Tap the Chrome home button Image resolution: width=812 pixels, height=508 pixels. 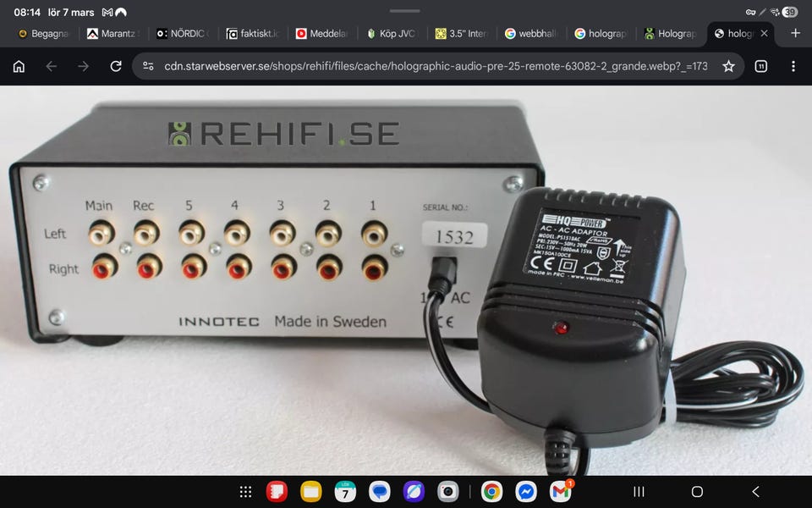click(x=19, y=66)
